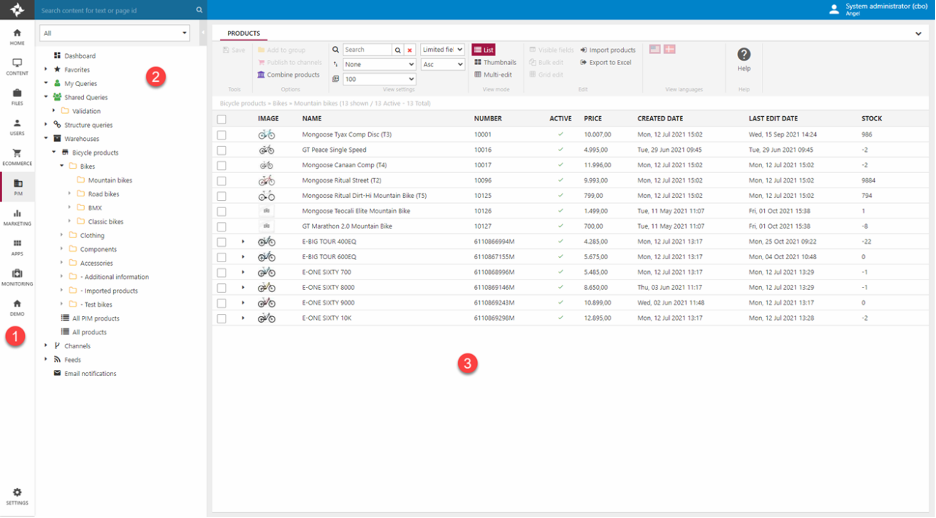Open Help from the toolbar
Screen dimensions: 936x518
click(x=744, y=60)
